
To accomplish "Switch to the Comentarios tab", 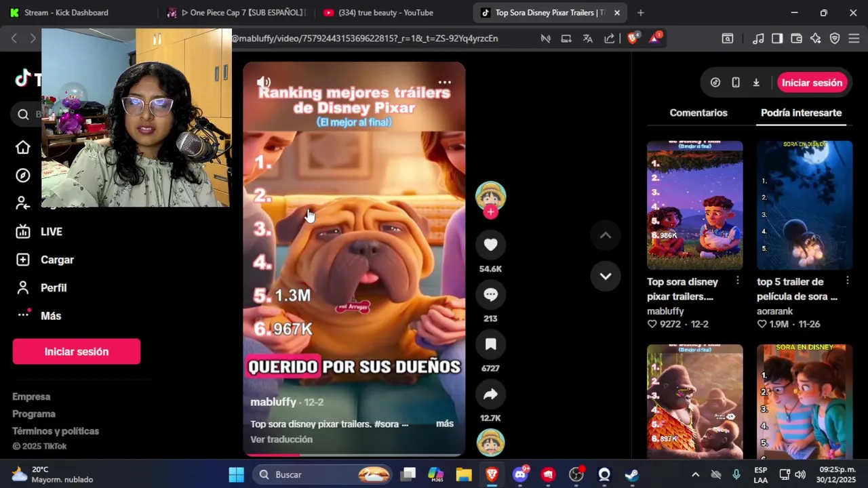I will click(x=698, y=113).
